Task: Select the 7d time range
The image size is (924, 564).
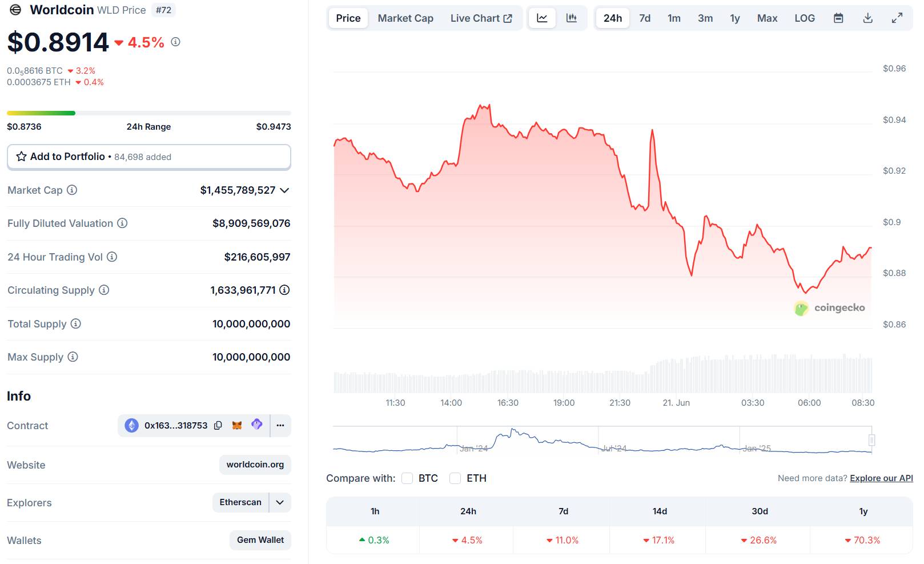Action: (645, 18)
